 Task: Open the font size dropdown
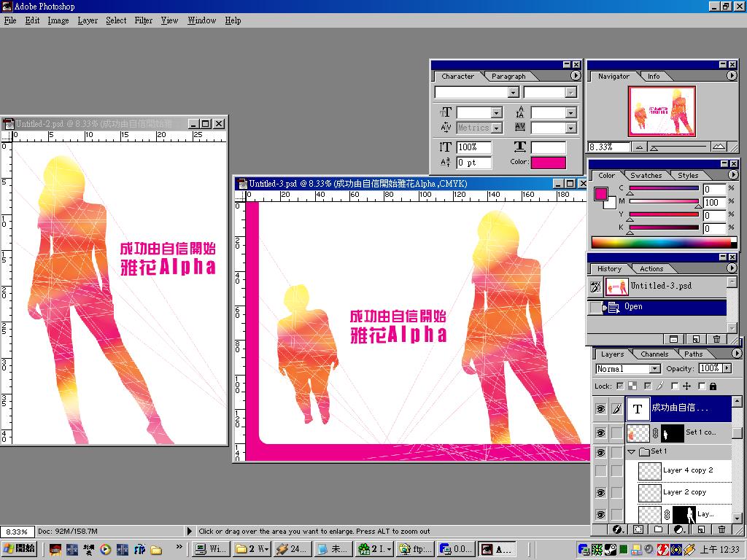click(x=496, y=113)
